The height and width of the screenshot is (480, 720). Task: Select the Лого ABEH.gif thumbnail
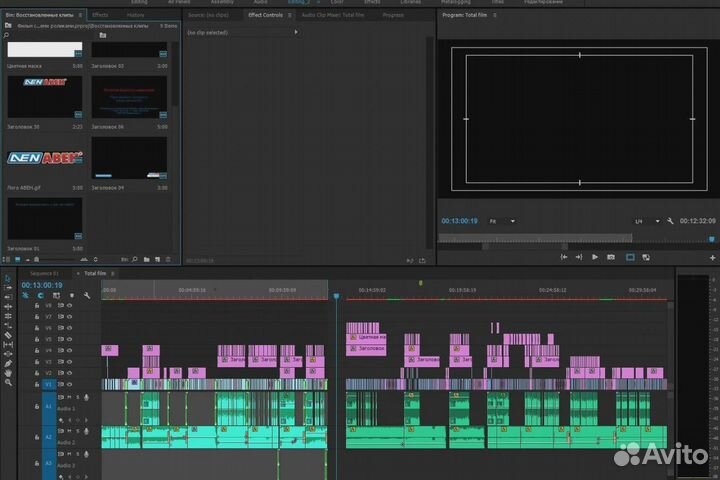tap(46, 158)
